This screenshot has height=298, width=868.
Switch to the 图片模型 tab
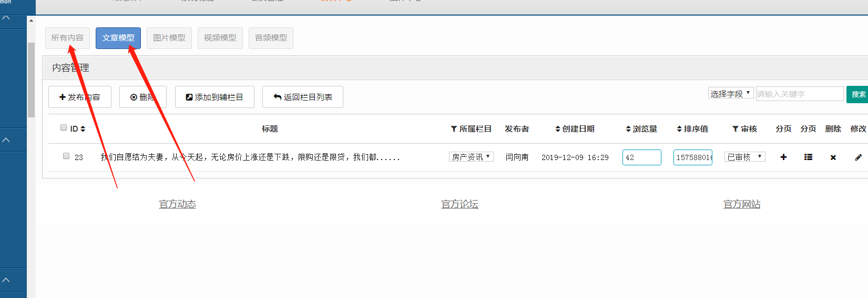point(169,38)
